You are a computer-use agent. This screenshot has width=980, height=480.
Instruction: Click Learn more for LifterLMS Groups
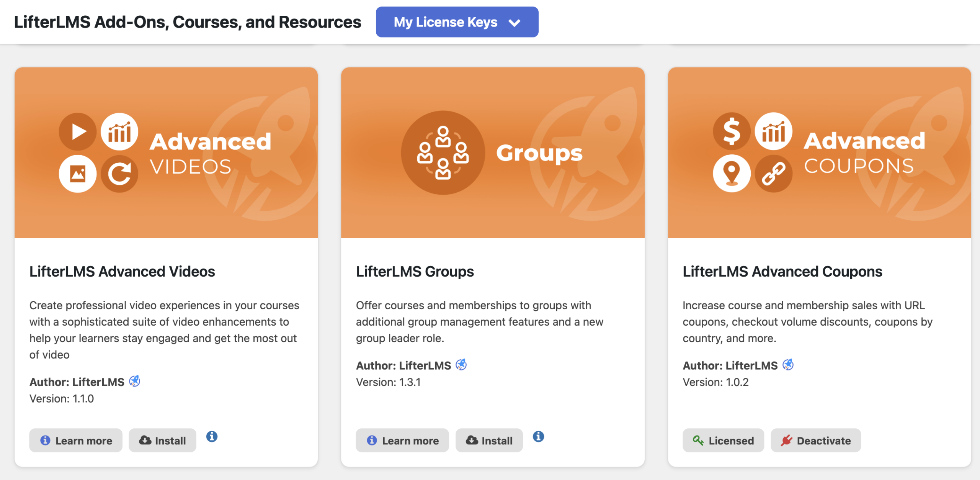point(402,441)
